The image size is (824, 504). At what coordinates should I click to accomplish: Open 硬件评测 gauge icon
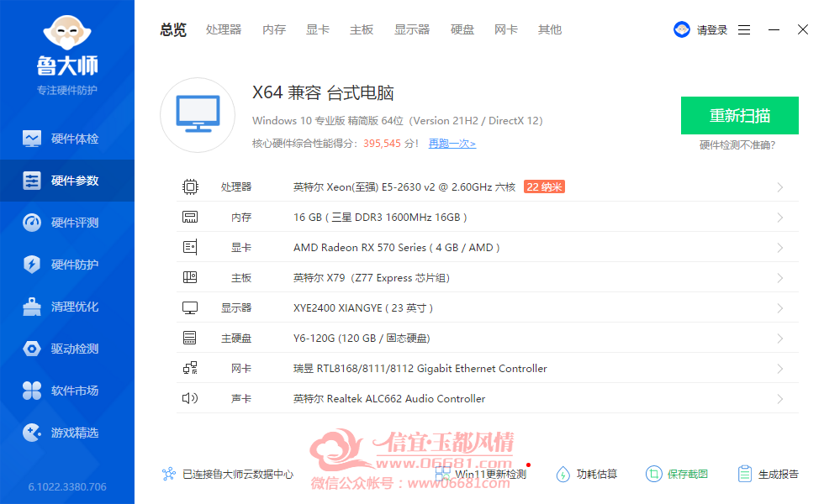(32, 223)
